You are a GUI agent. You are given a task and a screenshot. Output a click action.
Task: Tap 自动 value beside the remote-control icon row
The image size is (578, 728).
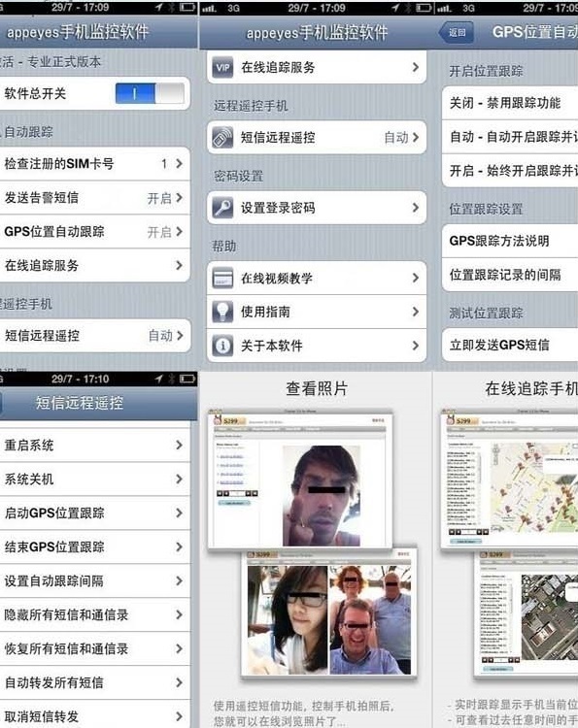coord(396,138)
